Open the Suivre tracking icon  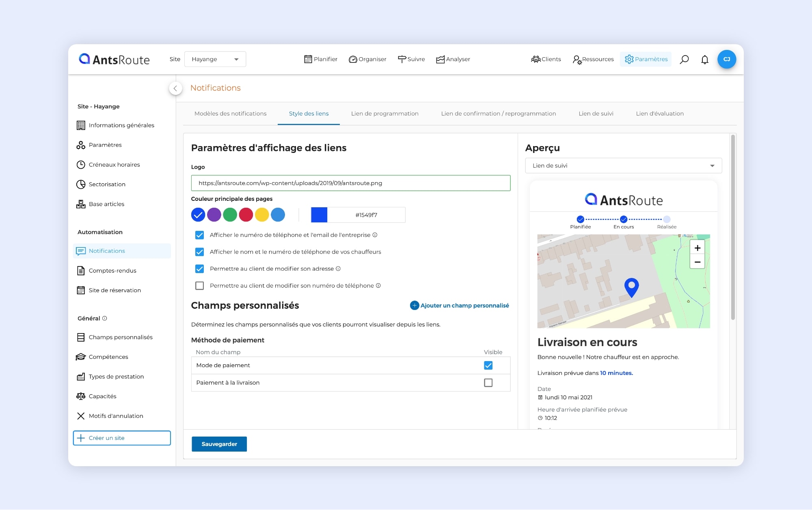coord(402,59)
